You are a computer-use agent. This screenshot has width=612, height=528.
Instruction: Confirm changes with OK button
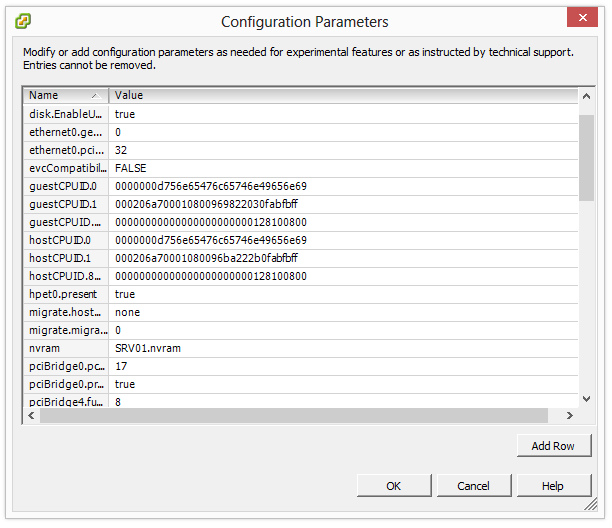pyautogui.click(x=394, y=486)
